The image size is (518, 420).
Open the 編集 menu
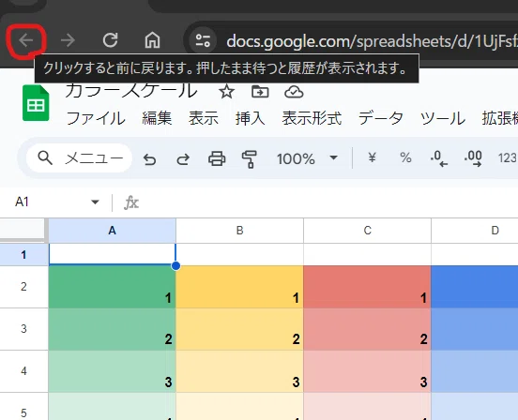tap(157, 118)
